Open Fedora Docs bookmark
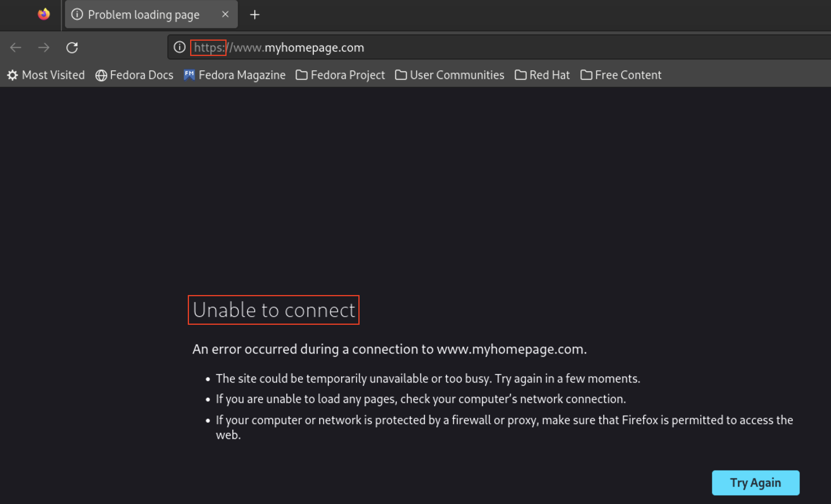Image resolution: width=831 pixels, height=504 pixels. coord(135,75)
